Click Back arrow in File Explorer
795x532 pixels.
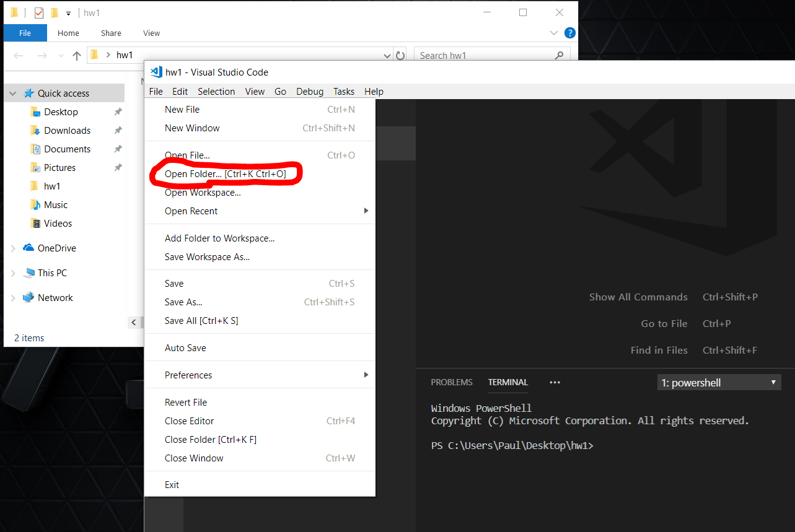click(x=19, y=56)
